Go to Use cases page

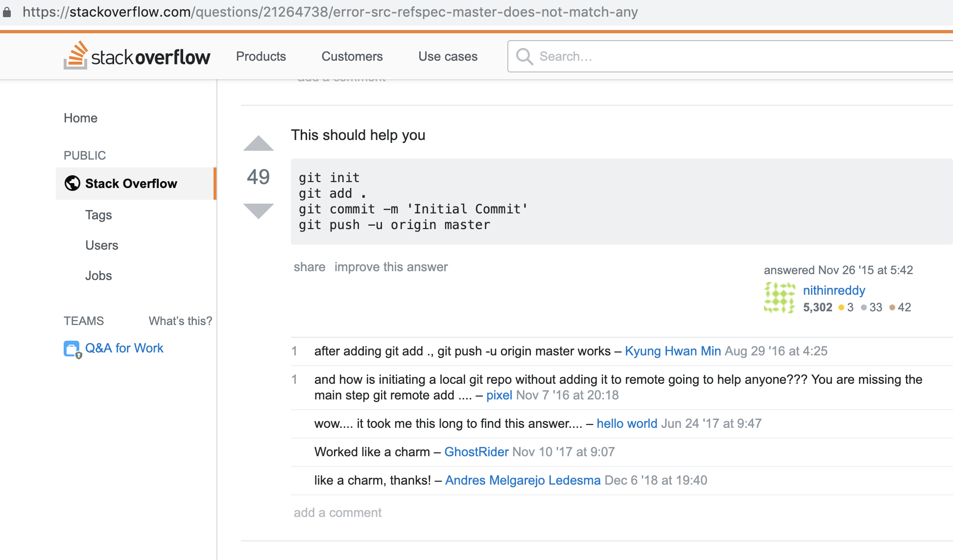pyautogui.click(x=448, y=56)
